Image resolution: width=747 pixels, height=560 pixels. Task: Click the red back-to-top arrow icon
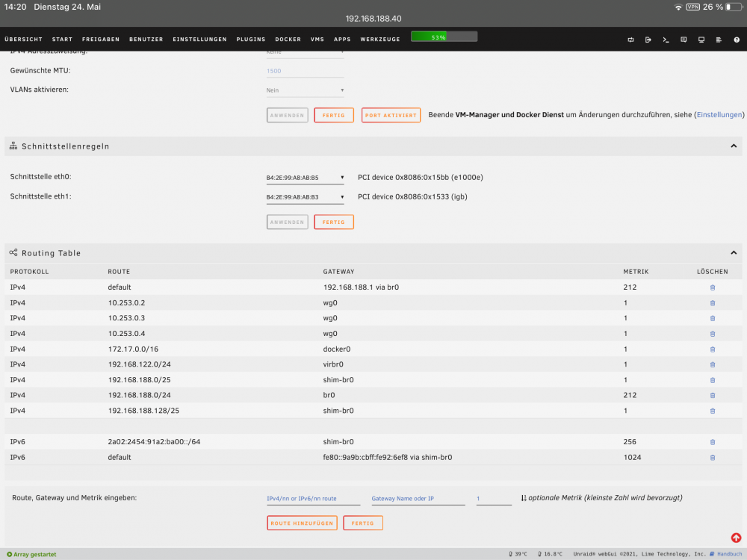tap(736, 538)
